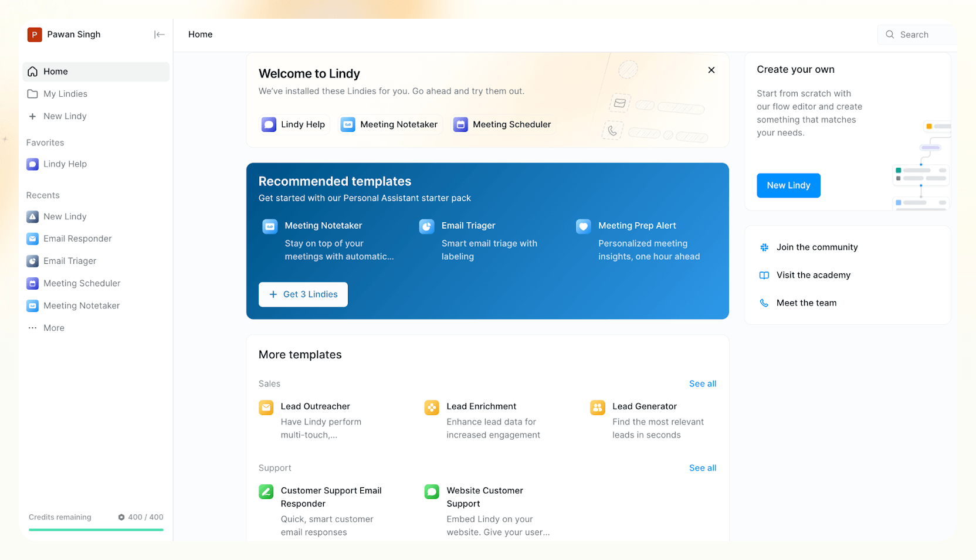976x560 pixels.
Task: Click Lead Enrichment template title
Action: (481, 406)
